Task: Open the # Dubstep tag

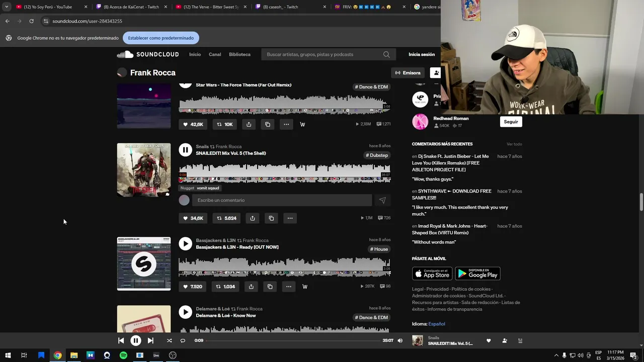Action: coord(377,155)
